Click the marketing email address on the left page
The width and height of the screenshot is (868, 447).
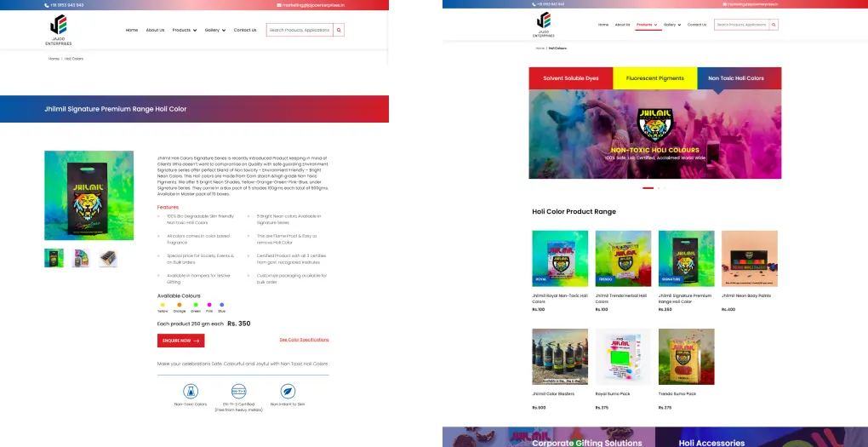click(313, 5)
